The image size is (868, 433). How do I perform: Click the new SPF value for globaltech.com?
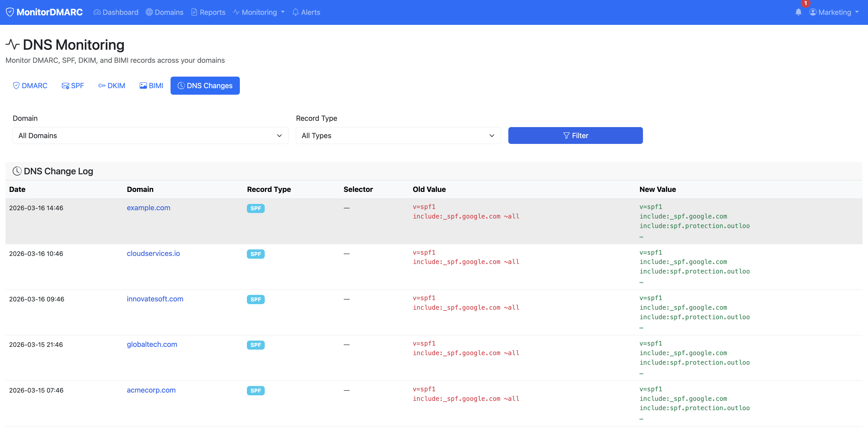(695, 357)
